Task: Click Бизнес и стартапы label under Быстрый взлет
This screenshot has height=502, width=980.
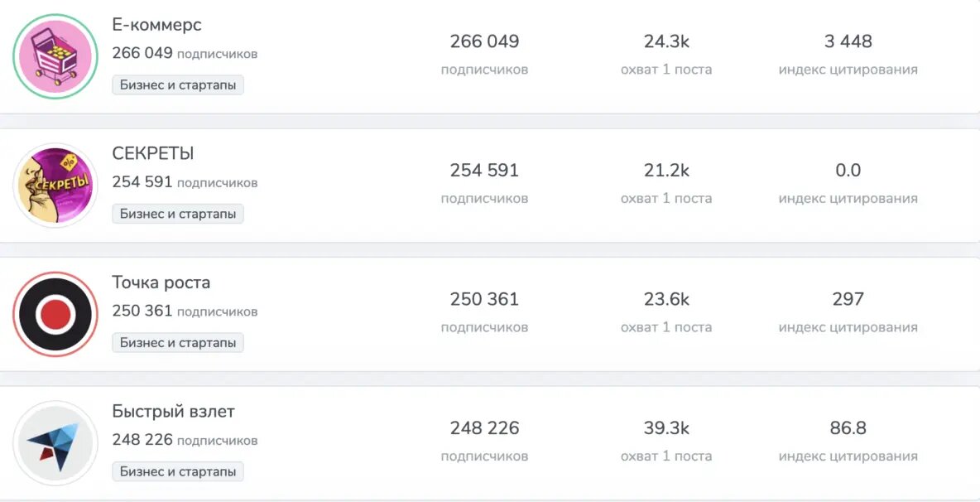Action: tap(177, 471)
